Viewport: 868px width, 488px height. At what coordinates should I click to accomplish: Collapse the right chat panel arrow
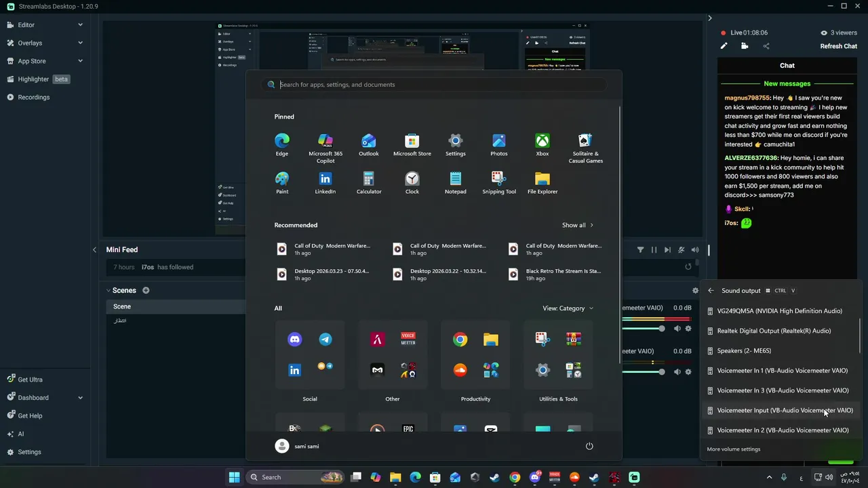click(x=710, y=18)
